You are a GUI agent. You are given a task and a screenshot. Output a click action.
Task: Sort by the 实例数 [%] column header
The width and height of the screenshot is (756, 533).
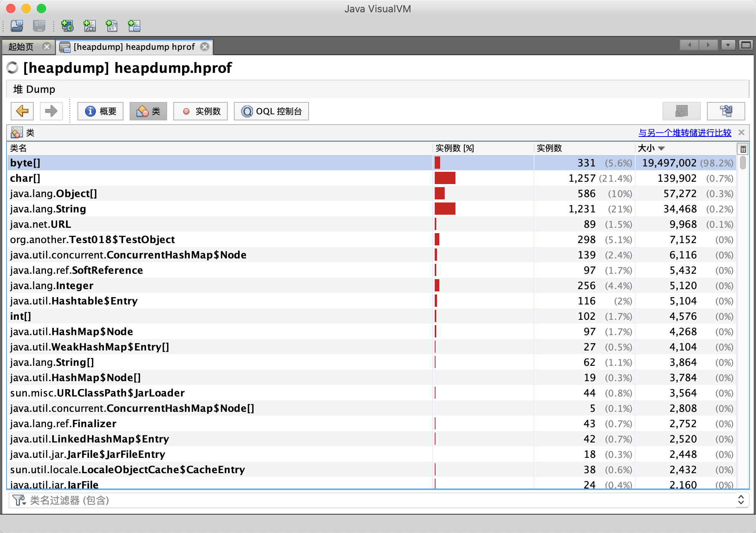pos(483,148)
